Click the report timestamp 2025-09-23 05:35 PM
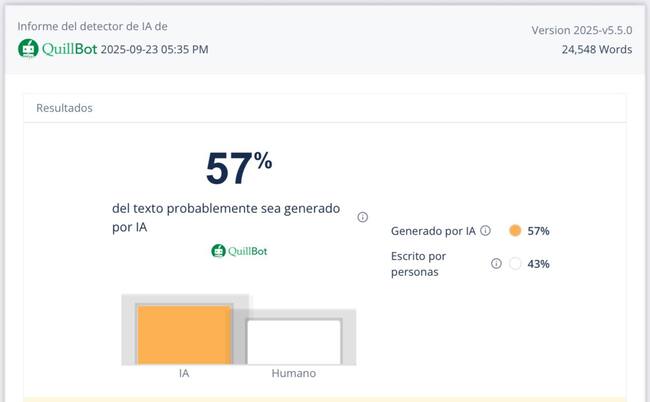 [x=155, y=49]
